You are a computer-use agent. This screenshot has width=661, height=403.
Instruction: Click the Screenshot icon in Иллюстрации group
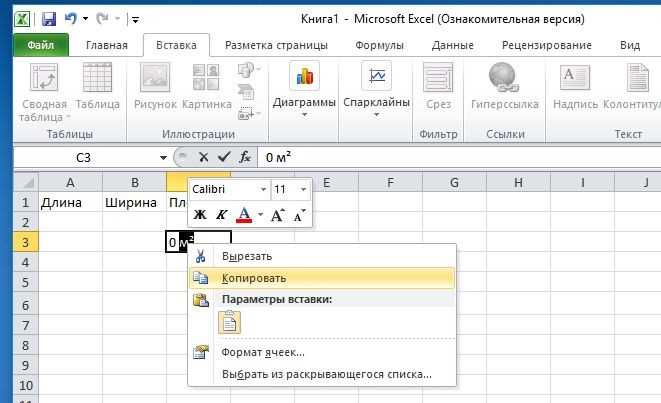point(247,113)
